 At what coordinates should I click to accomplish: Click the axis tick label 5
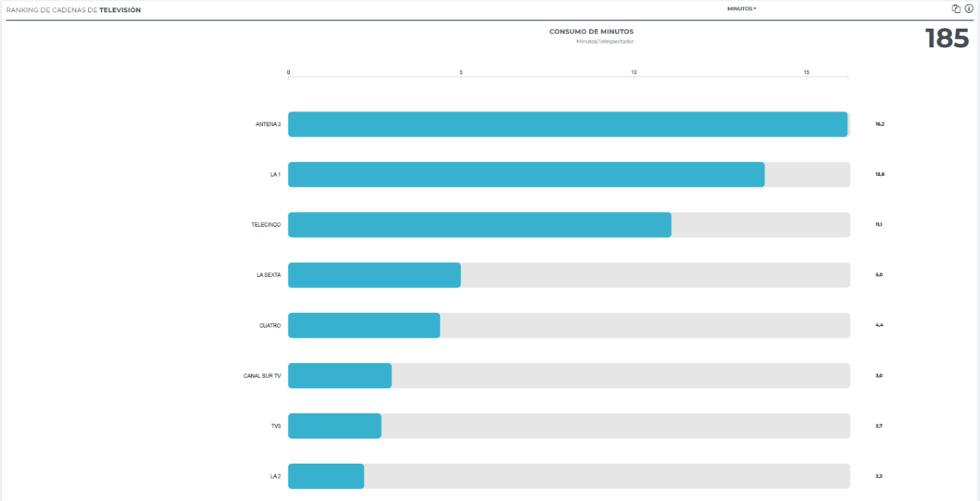pos(461,72)
